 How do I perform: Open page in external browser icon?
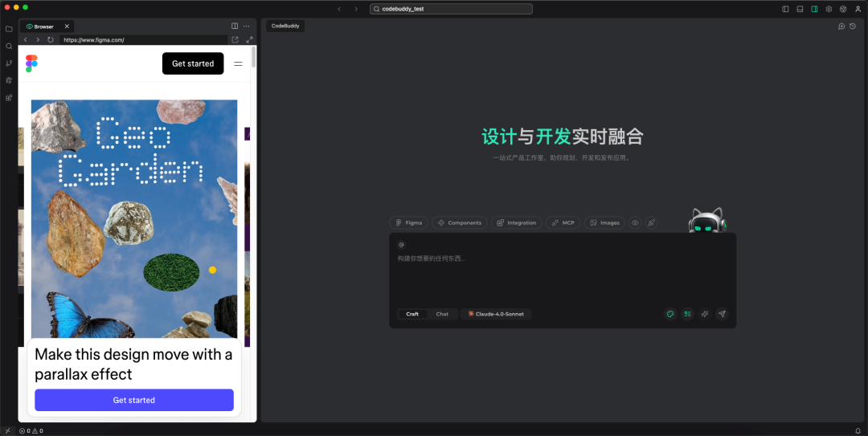pos(235,40)
